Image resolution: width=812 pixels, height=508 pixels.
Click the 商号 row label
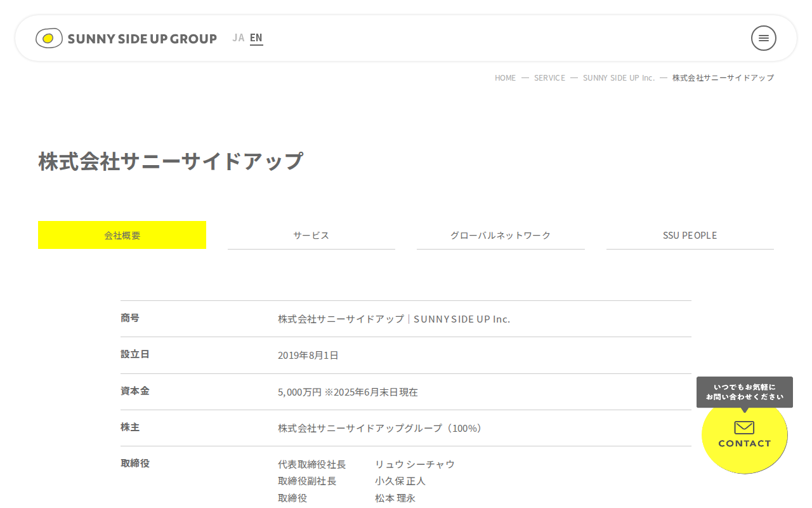(130, 317)
